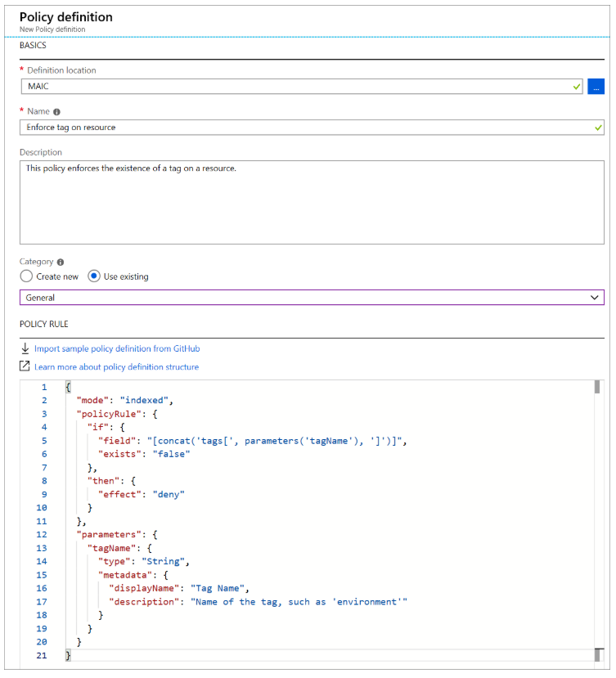
Task: Click line number 1 in the policy editor
Action: 44,387
